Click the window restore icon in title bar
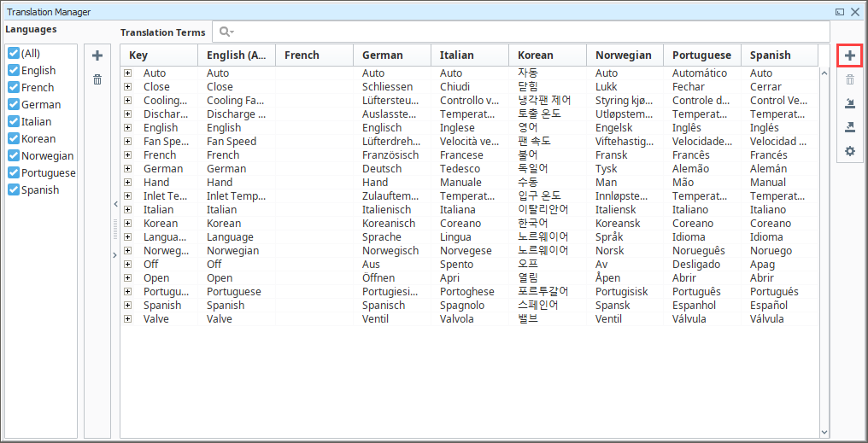 pos(841,12)
